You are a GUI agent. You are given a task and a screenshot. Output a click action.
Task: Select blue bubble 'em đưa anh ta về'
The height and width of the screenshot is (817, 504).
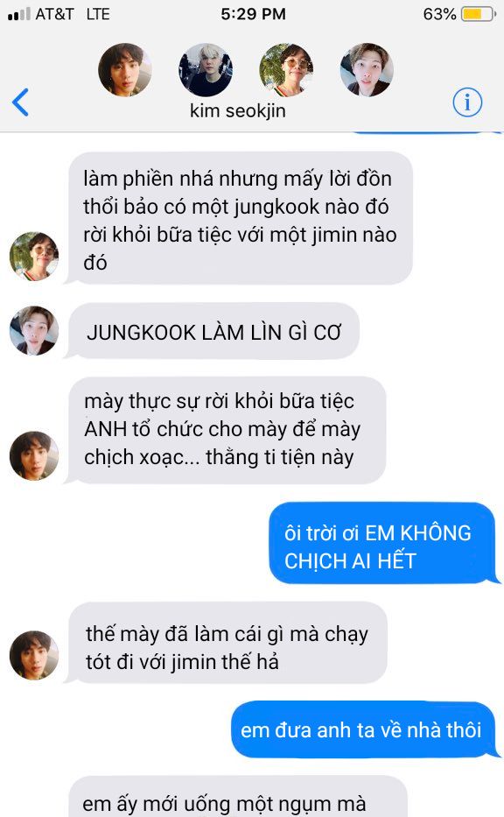365,729
